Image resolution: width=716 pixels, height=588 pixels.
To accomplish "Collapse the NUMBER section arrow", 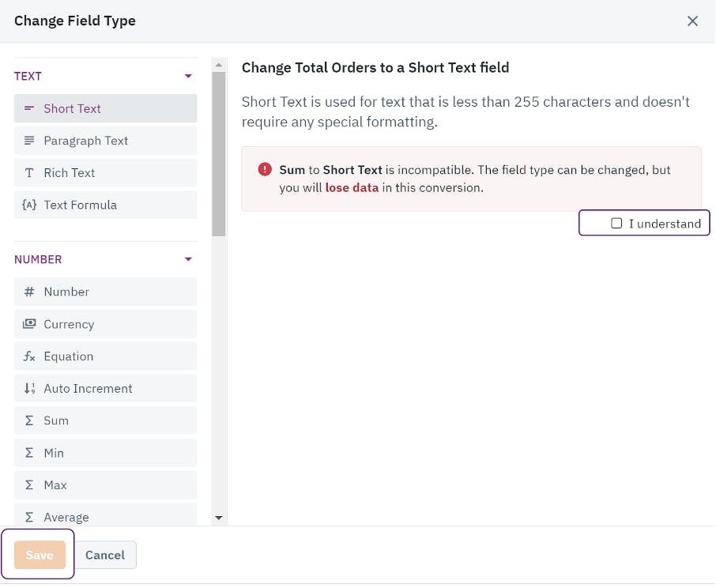I will 188,259.
